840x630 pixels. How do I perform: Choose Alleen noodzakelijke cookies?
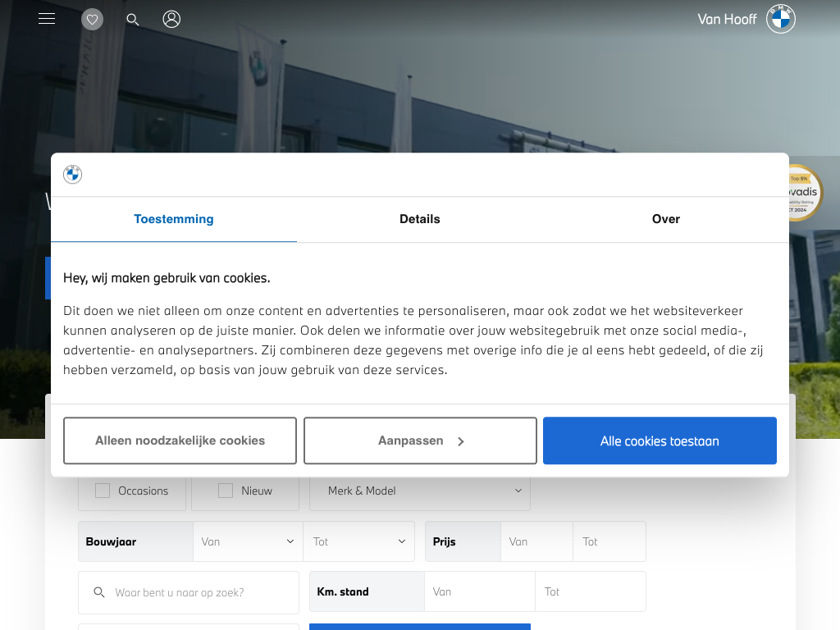click(180, 441)
